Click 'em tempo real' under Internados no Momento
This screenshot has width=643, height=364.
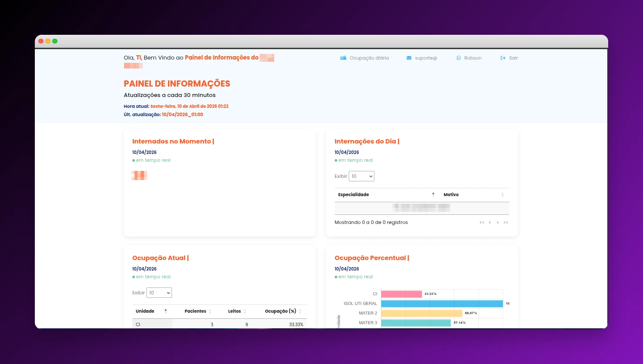(153, 160)
